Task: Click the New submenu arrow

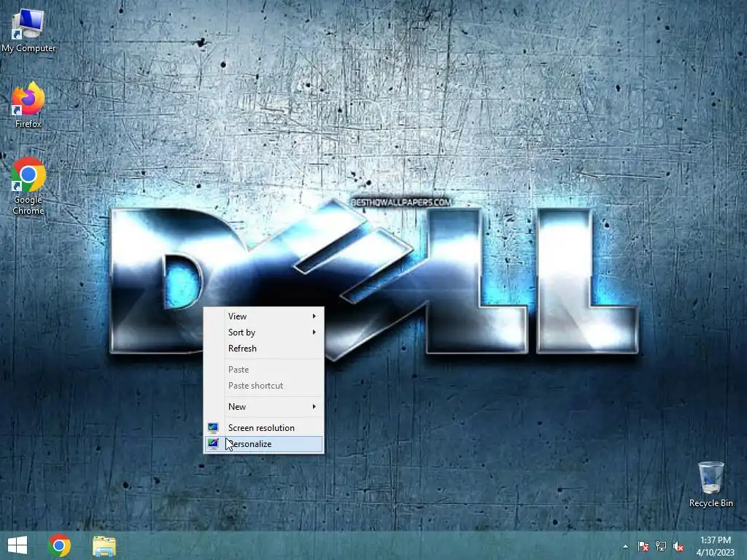Action: pos(314,407)
